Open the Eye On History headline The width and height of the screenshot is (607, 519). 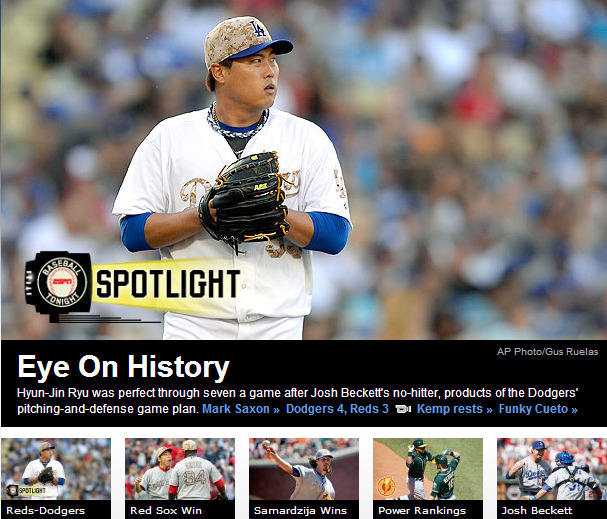click(123, 367)
